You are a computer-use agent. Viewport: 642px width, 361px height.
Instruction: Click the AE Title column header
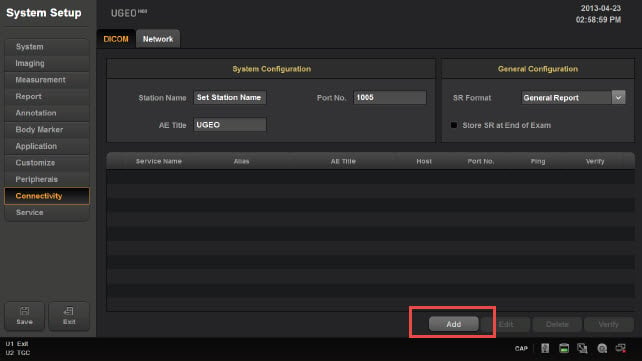click(x=343, y=161)
